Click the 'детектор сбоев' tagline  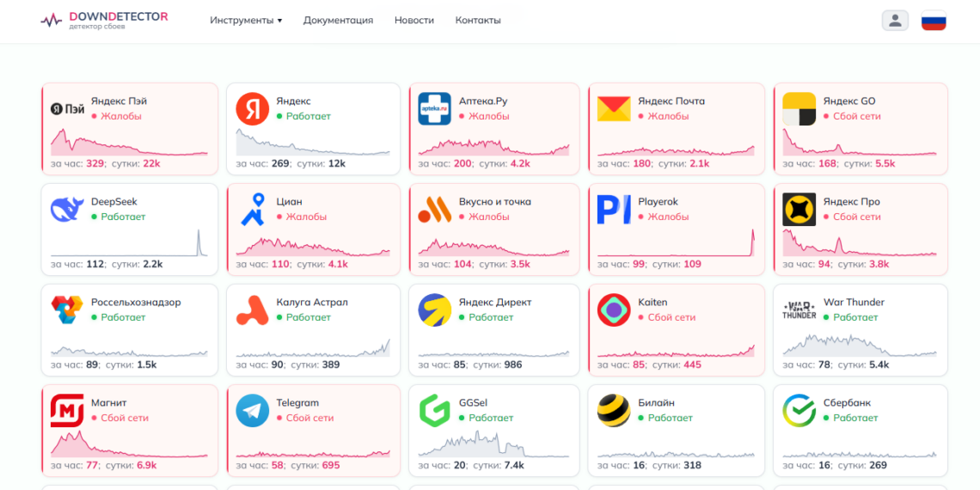[96, 27]
